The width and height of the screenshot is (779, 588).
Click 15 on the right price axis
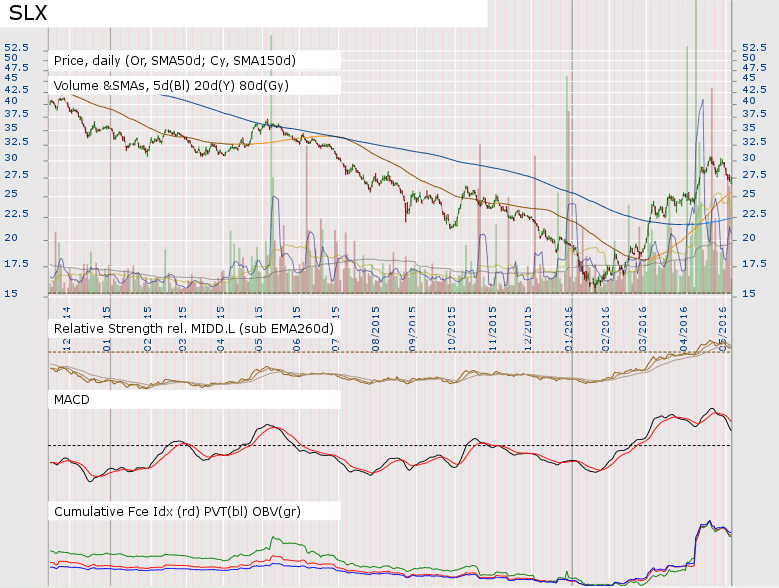[x=744, y=294]
